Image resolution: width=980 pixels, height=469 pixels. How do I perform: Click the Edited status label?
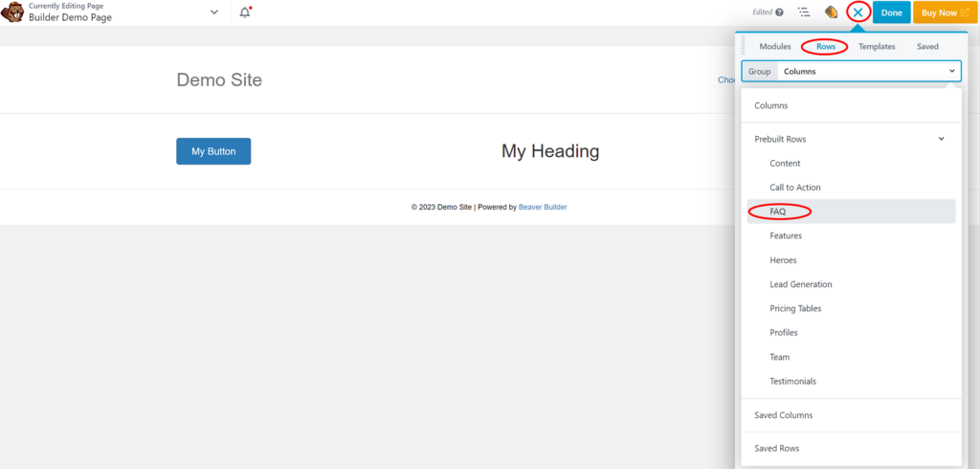763,11
